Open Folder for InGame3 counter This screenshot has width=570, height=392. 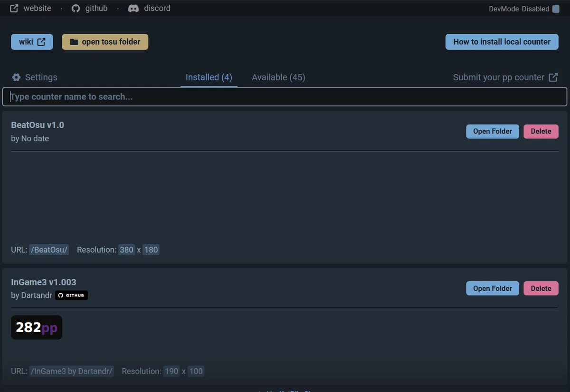point(493,288)
